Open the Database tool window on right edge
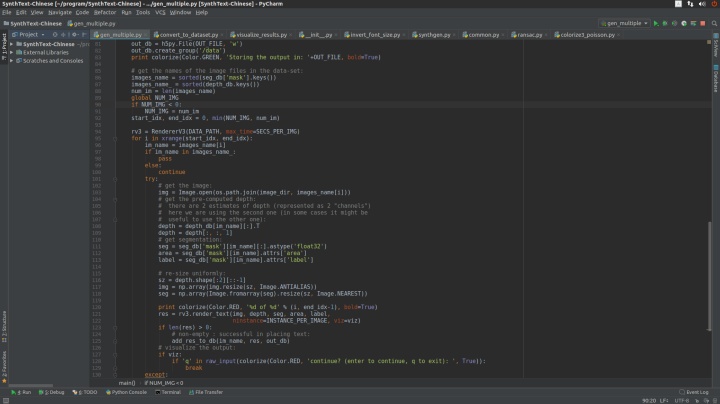Screen dimensions: 720x404 point(716,78)
